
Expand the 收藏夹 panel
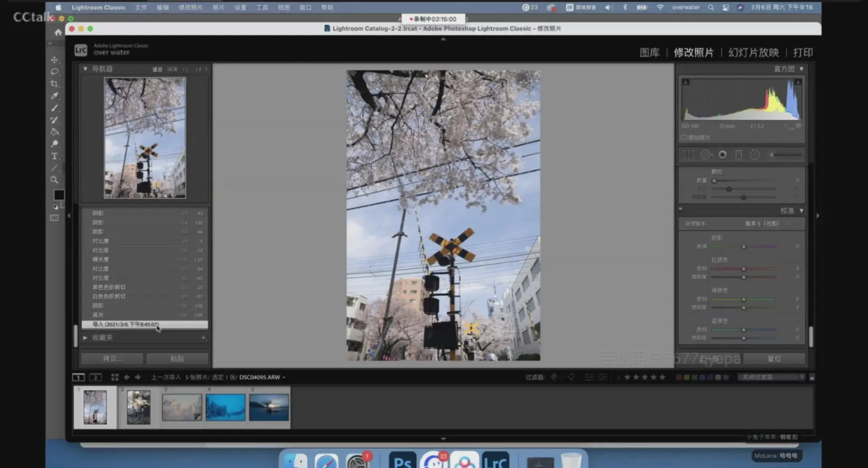(x=85, y=337)
